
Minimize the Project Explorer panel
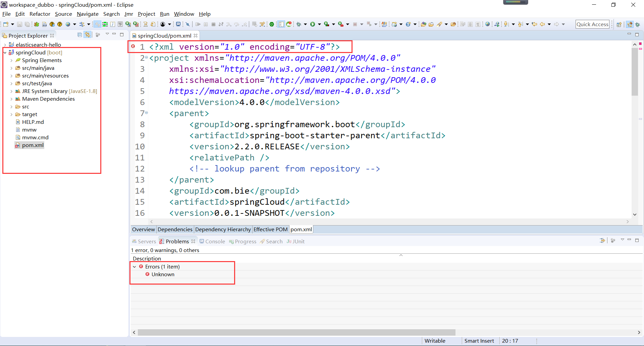click(114, 34)
